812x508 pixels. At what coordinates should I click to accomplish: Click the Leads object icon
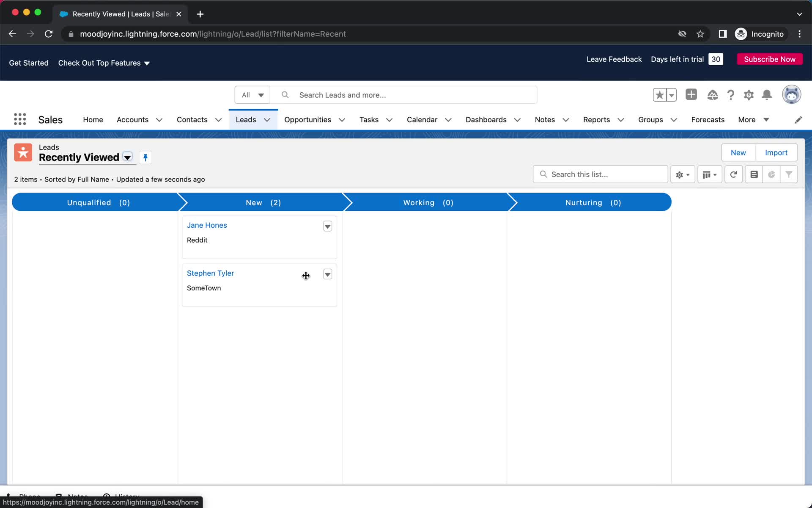(x=23, y=152)
